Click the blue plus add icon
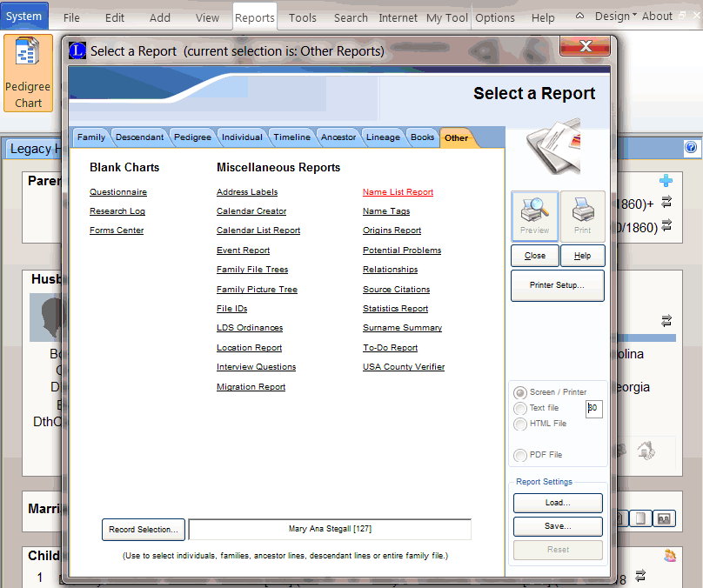This screenshot has width=703, height=588. click(666, 181)
